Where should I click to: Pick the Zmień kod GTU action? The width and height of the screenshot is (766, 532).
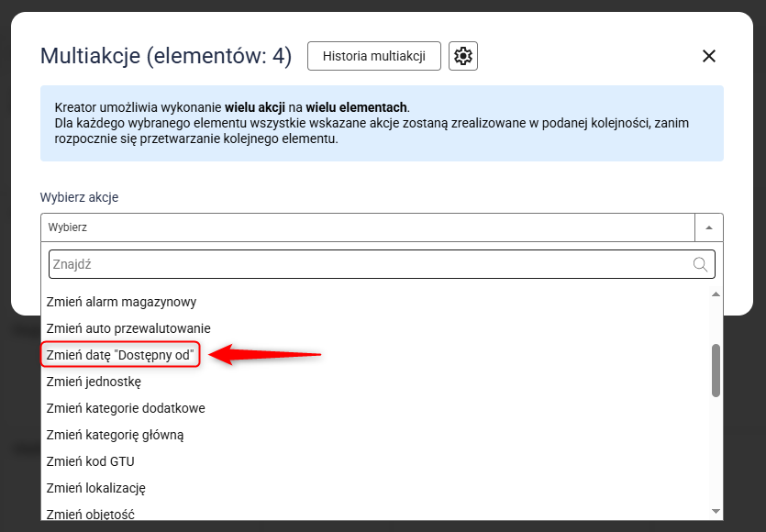point(91,461)
